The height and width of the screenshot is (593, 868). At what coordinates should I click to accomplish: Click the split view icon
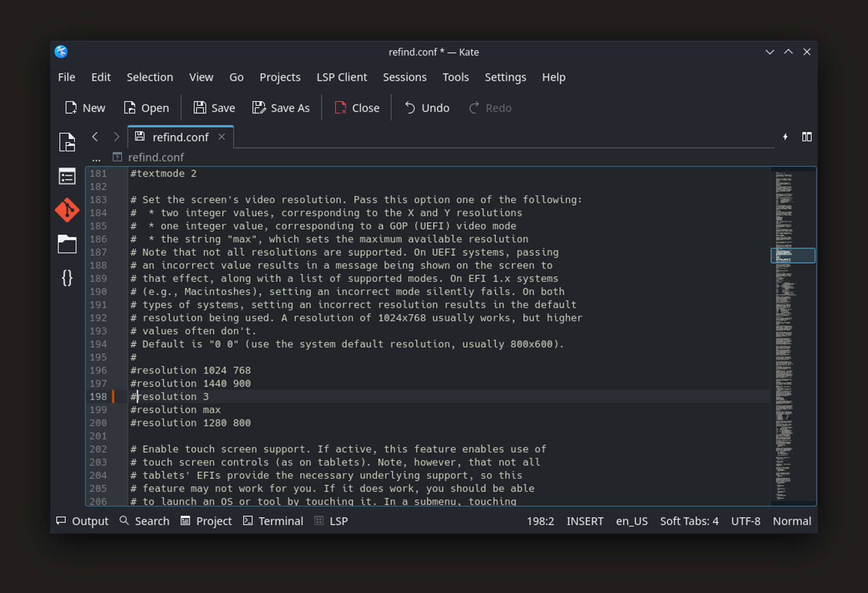click(807, 137)
